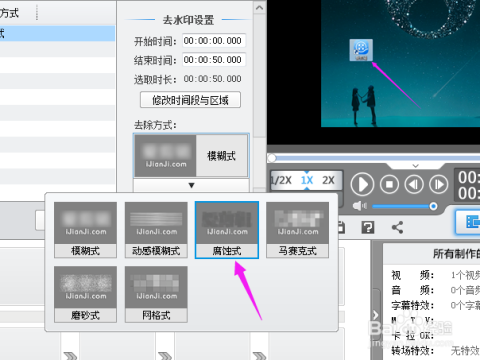Viewport: 480px width, 360px height.
Task: Click the current 模糊式 removal style preview
Action: tap(191, 156)
